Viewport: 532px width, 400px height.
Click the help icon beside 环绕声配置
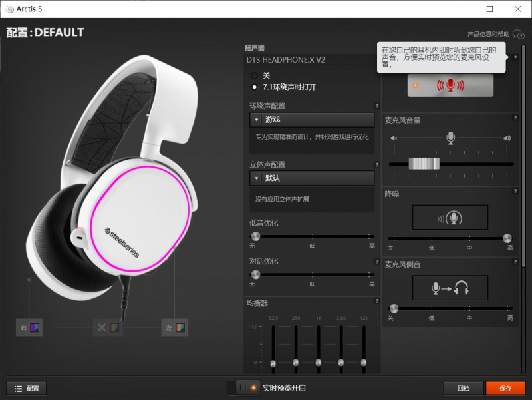pos(377,106)
